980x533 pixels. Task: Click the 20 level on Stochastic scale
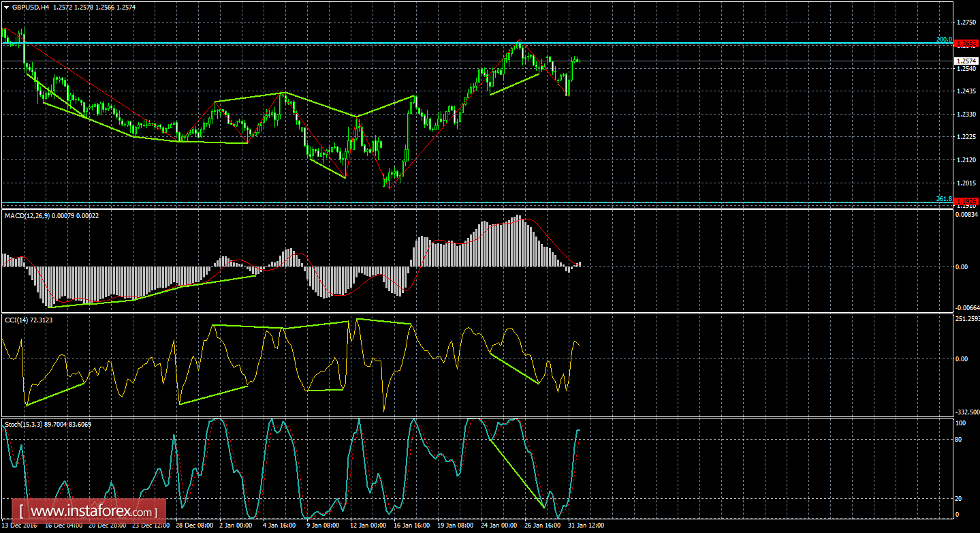[x=958, y=499]
